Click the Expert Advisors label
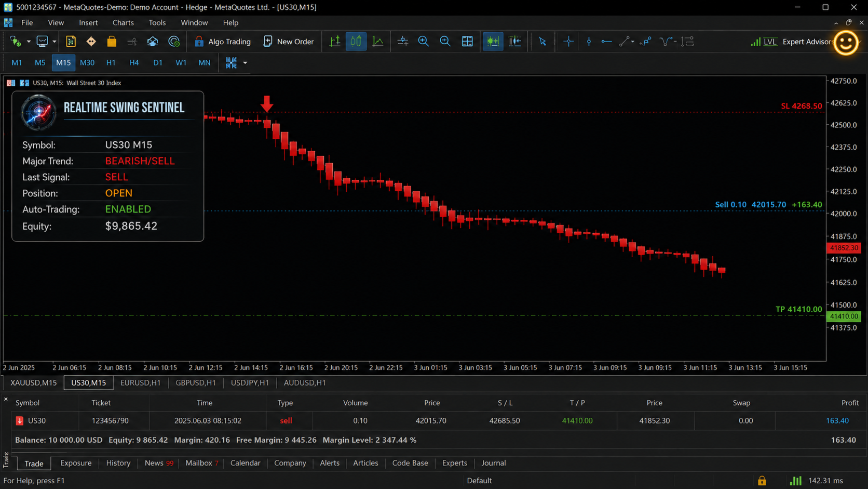The image size is (868, 489). point(807,42)
